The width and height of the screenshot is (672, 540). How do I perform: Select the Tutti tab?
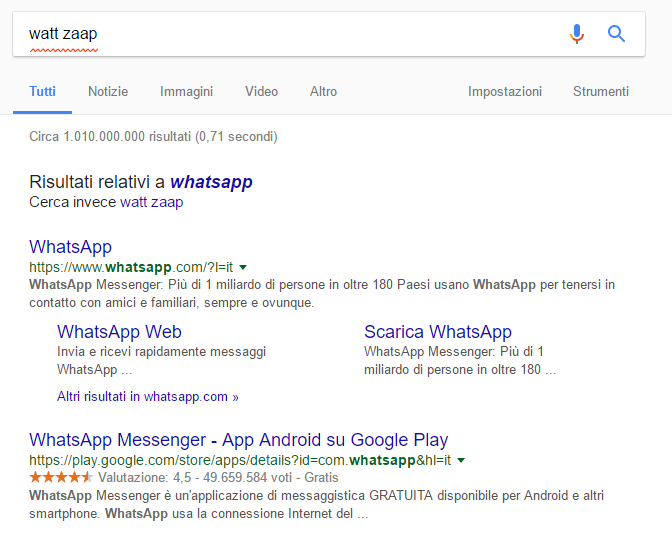click(42, 91)
